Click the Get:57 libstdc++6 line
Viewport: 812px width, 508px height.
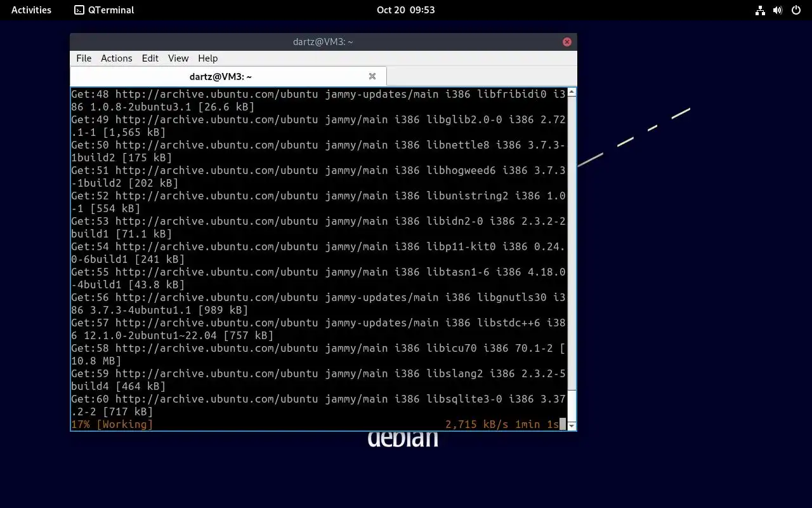(318, 329)
